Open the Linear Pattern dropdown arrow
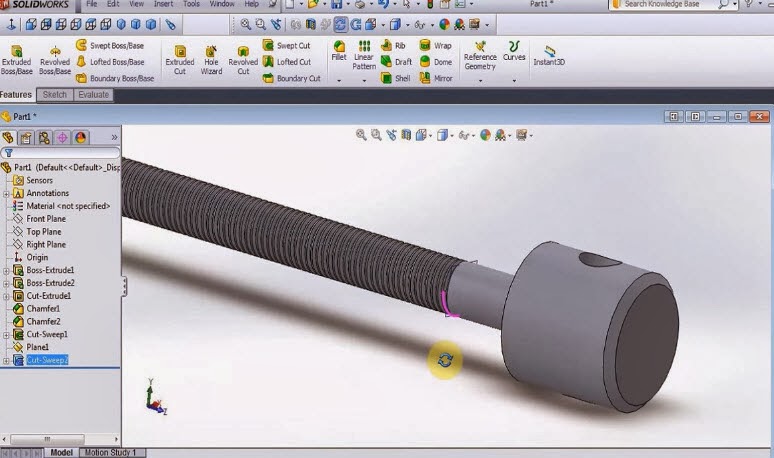This screenshot has height=458, width=774. [364, 80]
